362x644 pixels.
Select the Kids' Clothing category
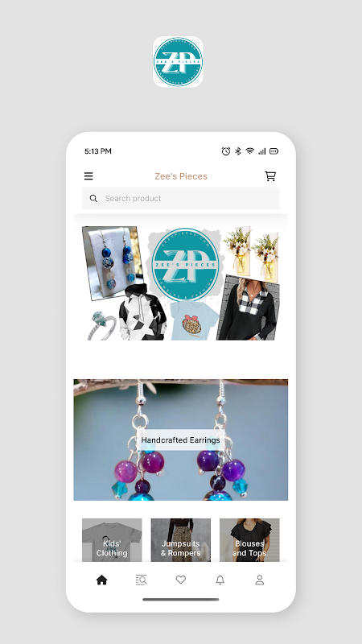coord(112,539)
